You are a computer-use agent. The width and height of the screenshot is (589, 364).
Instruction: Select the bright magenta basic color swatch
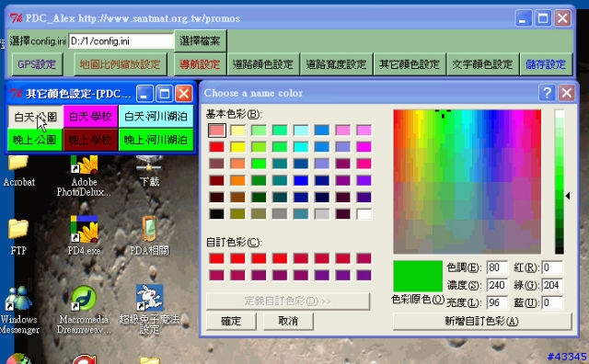point(364,147)
